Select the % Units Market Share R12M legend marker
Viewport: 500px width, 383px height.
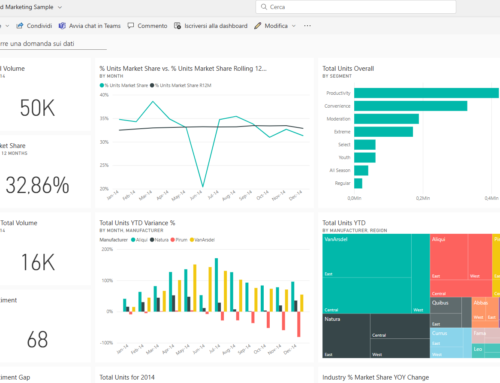coord(152,85)
